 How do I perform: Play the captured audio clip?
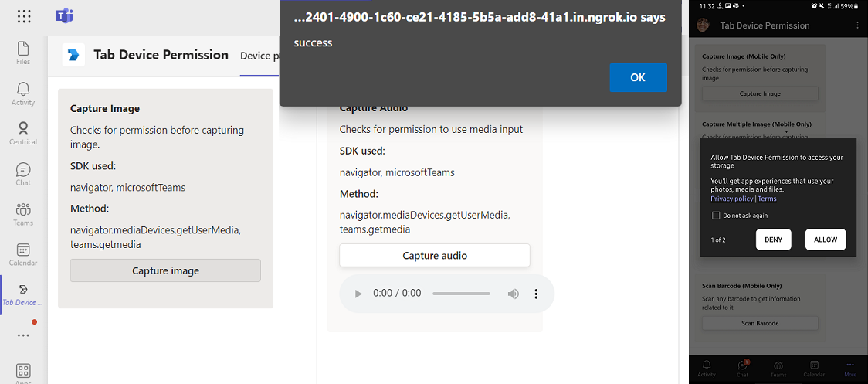pyautogui.click(x=358, y=294)
